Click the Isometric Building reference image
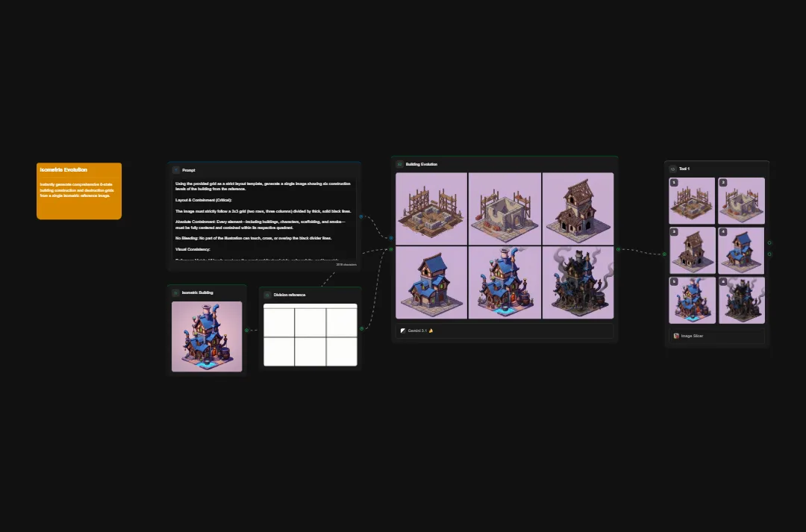Viewport: 806px width, 532px height. pyautogui.click(x=207, y=336)
